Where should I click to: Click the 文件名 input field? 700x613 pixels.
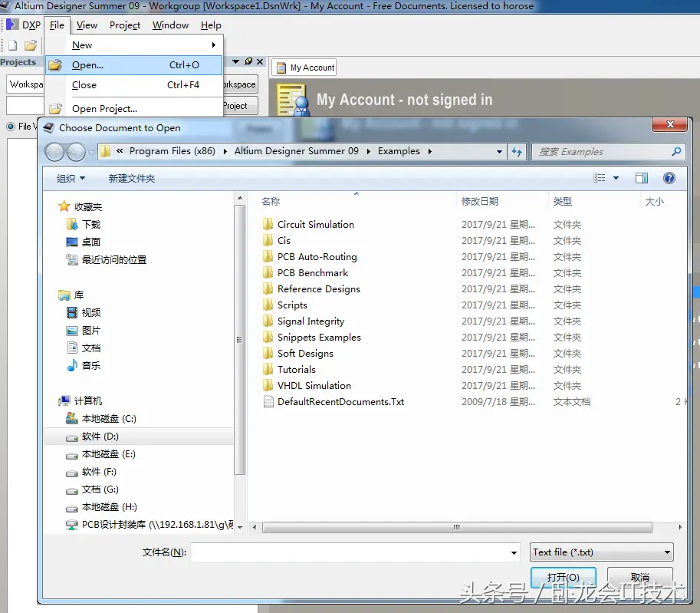pos(356,552)
